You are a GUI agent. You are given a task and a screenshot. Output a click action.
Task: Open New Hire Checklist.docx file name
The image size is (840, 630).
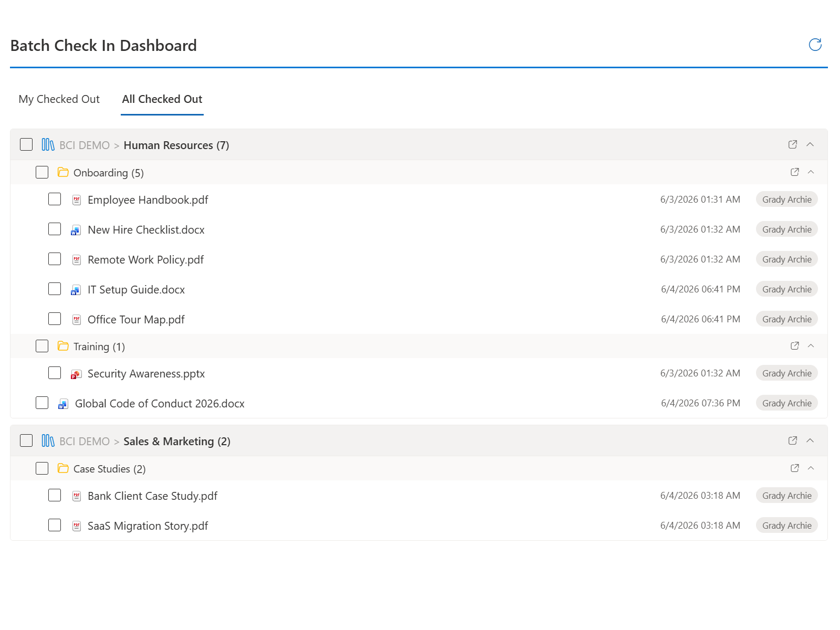point(146,230)
